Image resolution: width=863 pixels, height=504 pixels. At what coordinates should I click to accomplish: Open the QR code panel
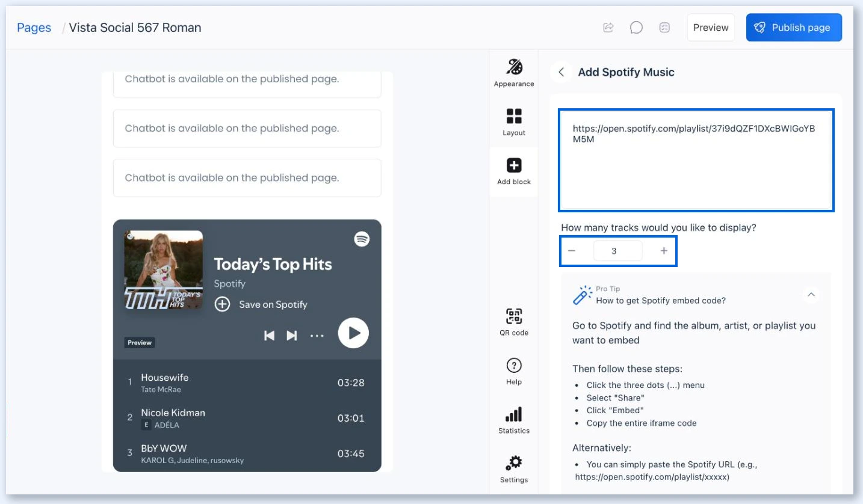click(x=514, y=322)
